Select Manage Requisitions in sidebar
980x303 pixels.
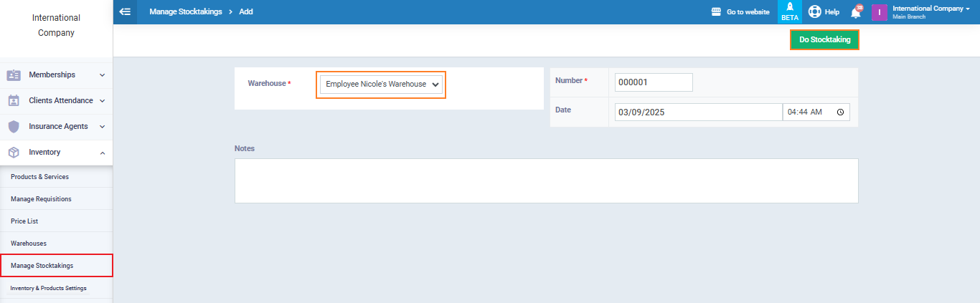coord(41,198)
